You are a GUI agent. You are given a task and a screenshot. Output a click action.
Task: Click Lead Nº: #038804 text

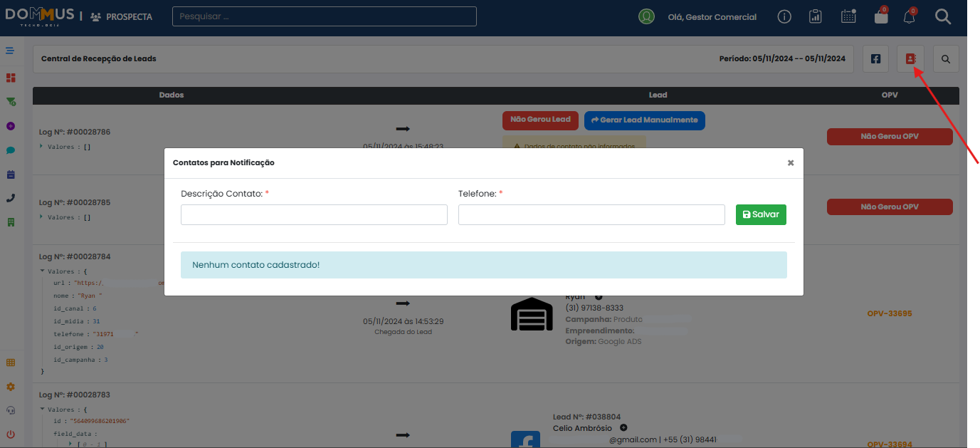point(586,417)
